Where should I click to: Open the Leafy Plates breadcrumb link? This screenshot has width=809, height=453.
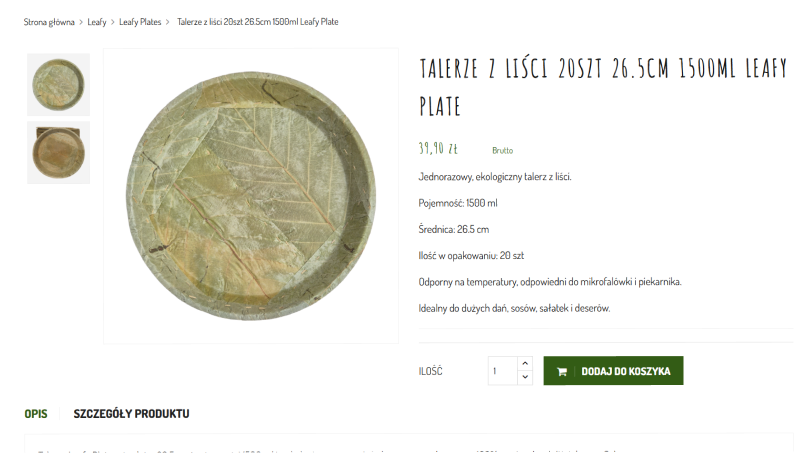140,22
